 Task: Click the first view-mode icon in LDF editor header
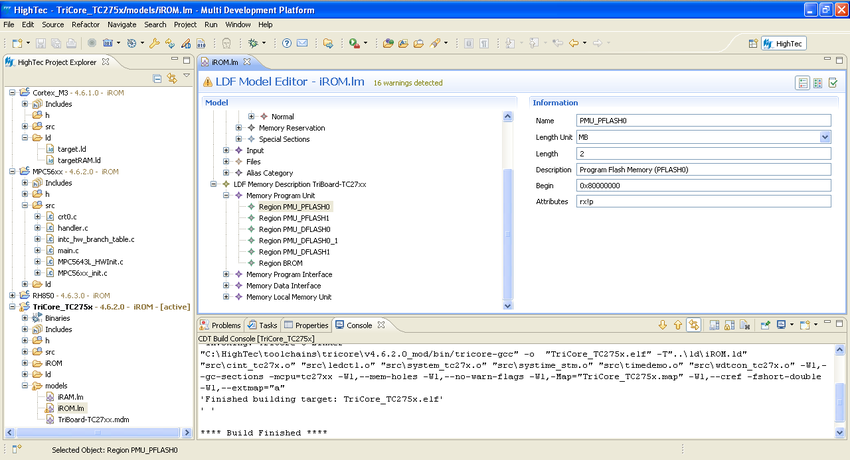803,83
